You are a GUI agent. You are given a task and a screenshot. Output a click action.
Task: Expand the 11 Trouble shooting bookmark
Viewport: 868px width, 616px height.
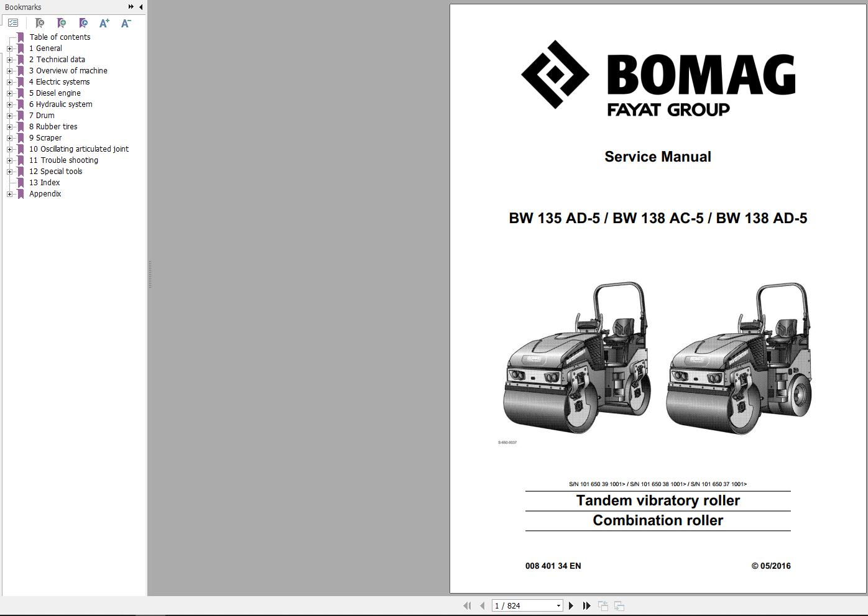point(9,160)
